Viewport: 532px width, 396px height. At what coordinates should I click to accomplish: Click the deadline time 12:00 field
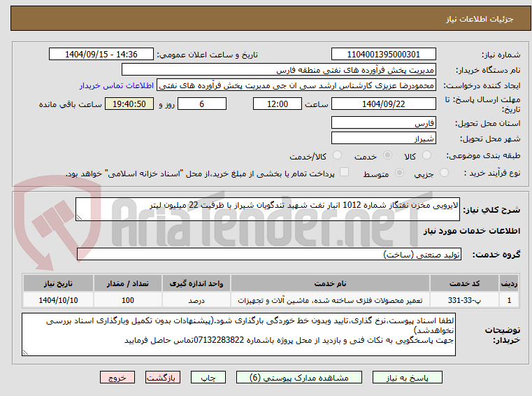coord(278,104)
